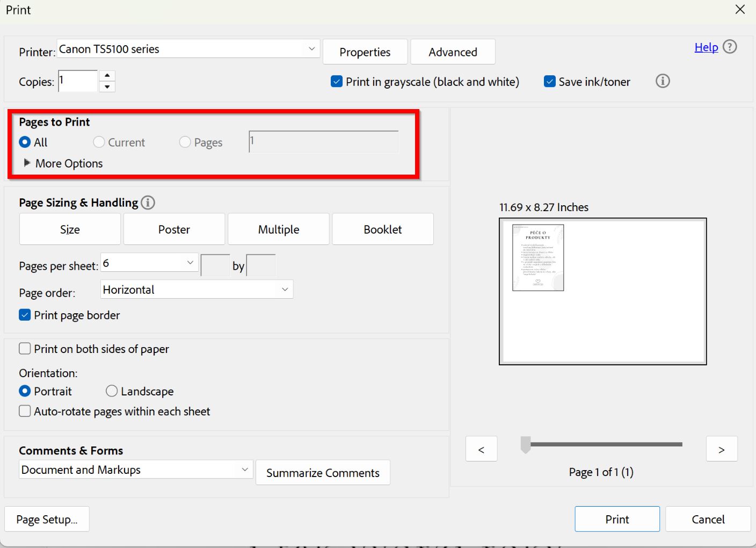
Task: Click the rows field after 'by'
Action: coord(261,265)
